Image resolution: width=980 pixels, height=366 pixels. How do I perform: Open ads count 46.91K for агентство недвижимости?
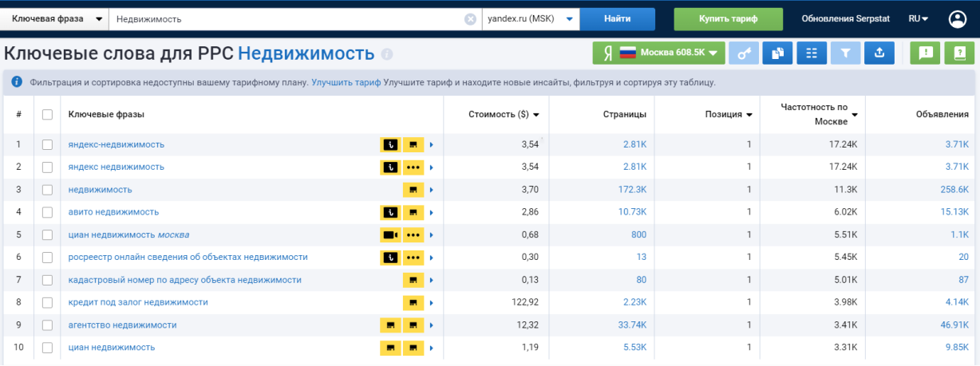pos(954,325)
